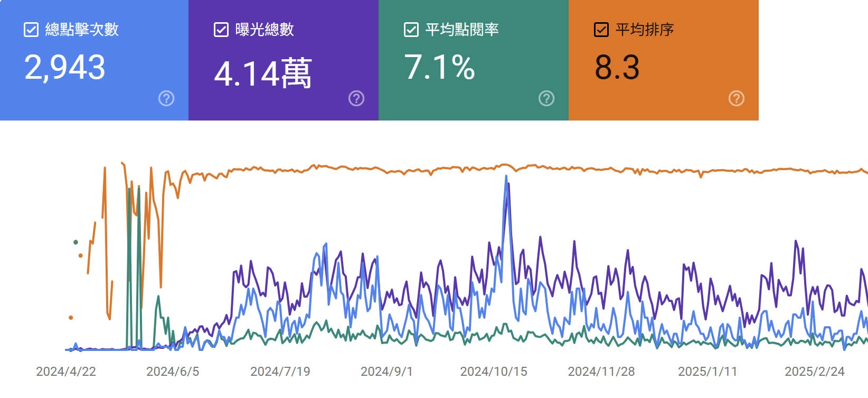The image size is (868, 398).
Task: Click the 平均排序 label
Action: tap(645, 30)
